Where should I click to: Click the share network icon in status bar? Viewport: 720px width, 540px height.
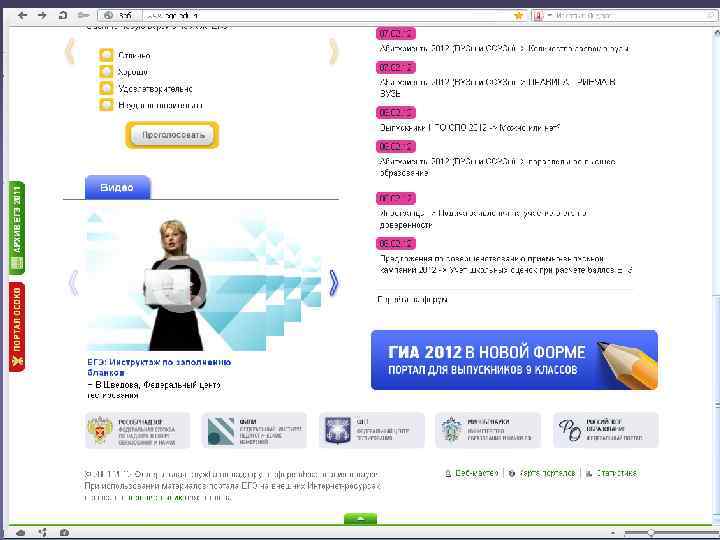pos(43,533)
